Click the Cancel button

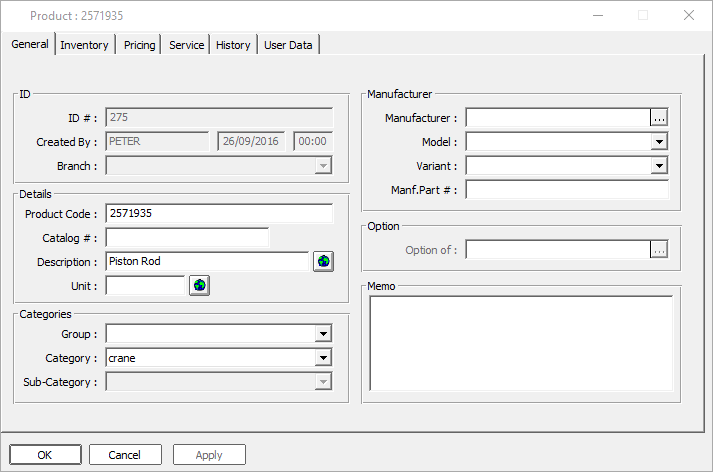125,455
